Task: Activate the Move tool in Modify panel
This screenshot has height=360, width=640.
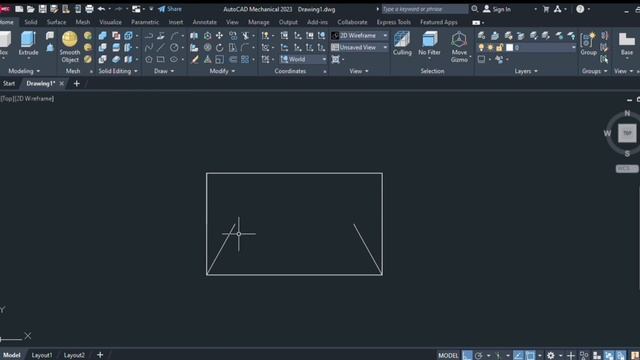Action: pyautogui.click(x=219, y=36)
